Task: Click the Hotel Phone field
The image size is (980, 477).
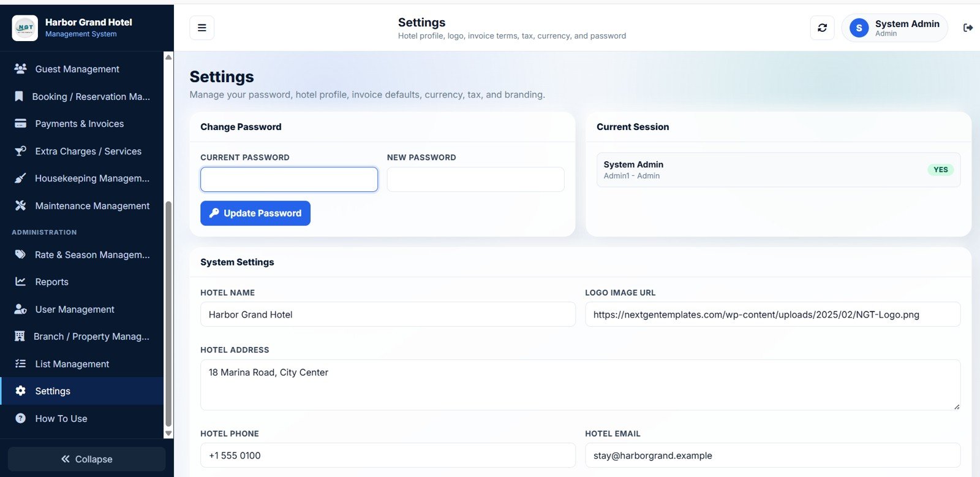Action: pyautogui.click(x=388, y=455)
